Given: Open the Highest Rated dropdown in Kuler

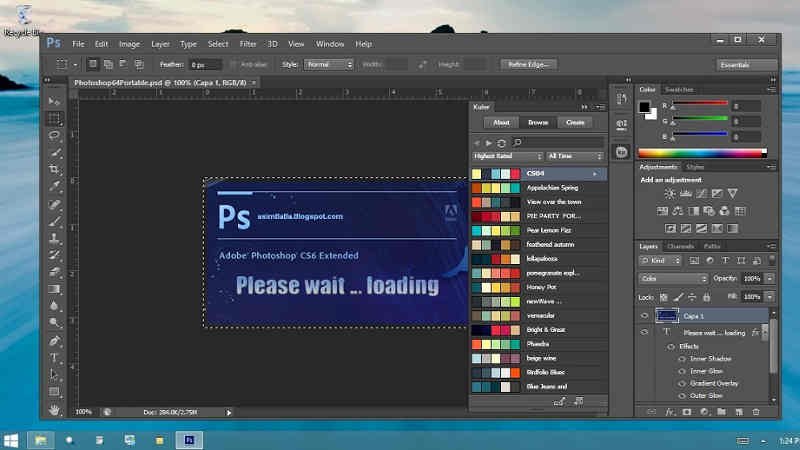Looking at the screenshot, I should click(x=507, y=156).
